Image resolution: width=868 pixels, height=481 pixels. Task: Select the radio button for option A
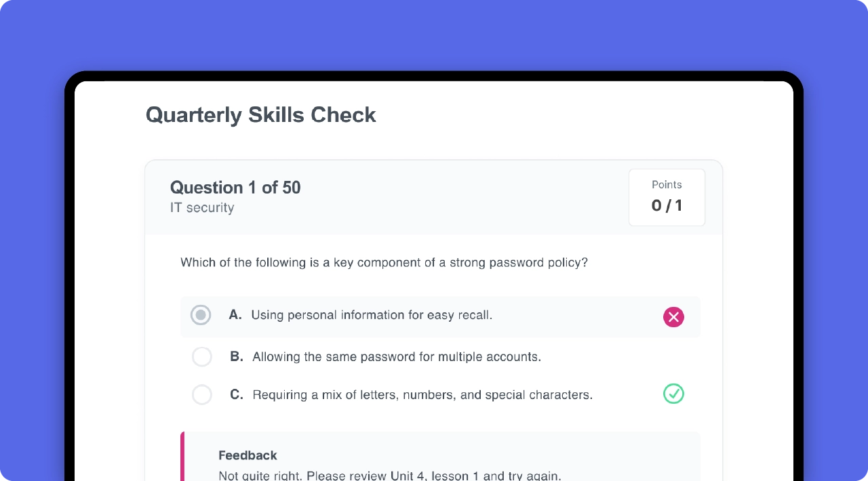(201, 315)
